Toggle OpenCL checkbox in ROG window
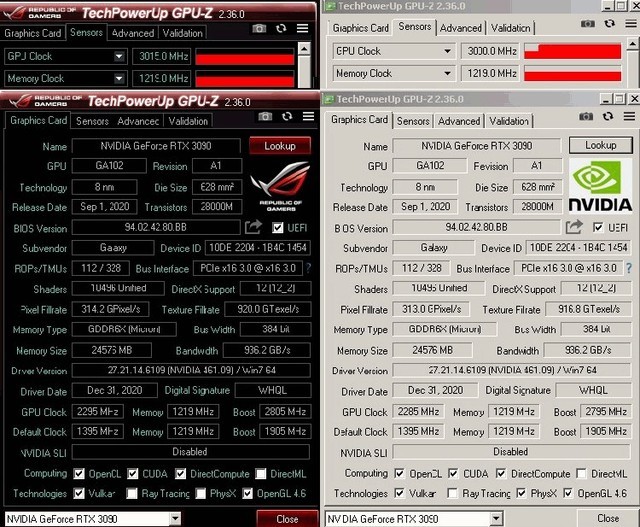Viewport: 640px width, 527px height. 79,474
